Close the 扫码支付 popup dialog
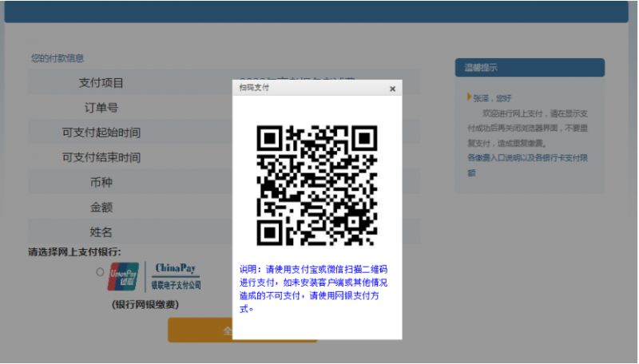Screen dimensions: 639x364 click(x=392, y=89)
